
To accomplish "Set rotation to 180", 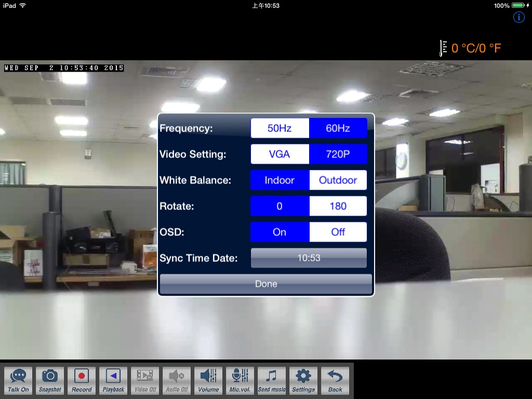I will (338, 206).
